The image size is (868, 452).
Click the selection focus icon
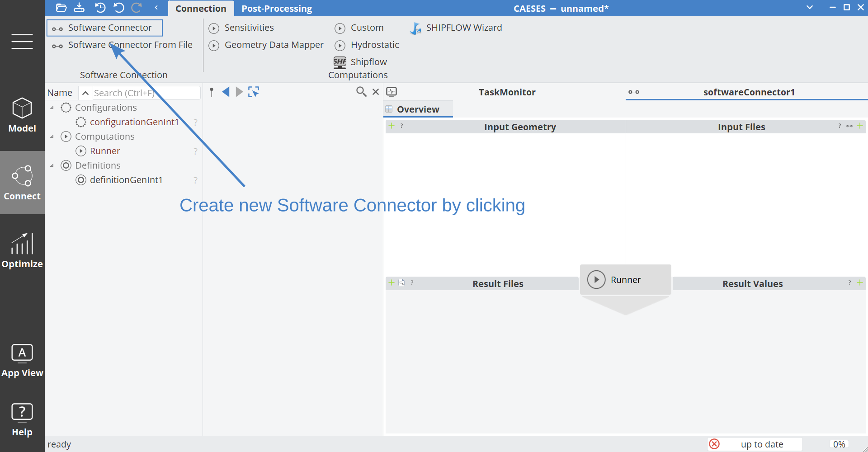click(x=254, y=92)
